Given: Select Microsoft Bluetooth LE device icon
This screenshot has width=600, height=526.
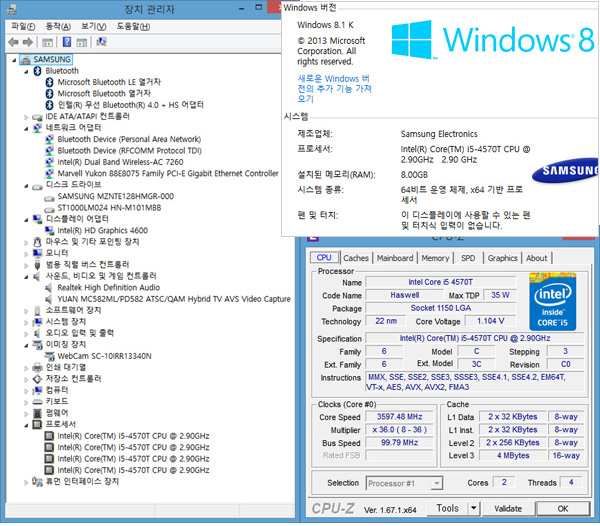Looking at the screenshot, I should click(x=49, y=82).
